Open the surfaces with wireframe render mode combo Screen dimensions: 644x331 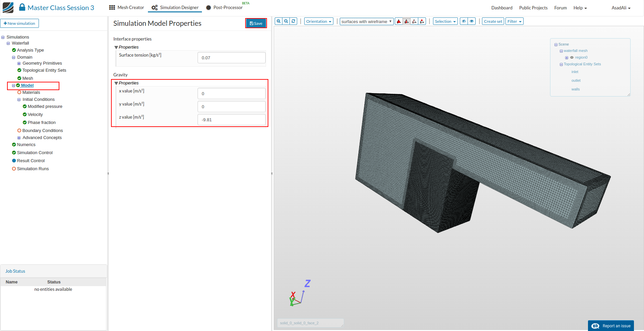click(x=366, y=21)
